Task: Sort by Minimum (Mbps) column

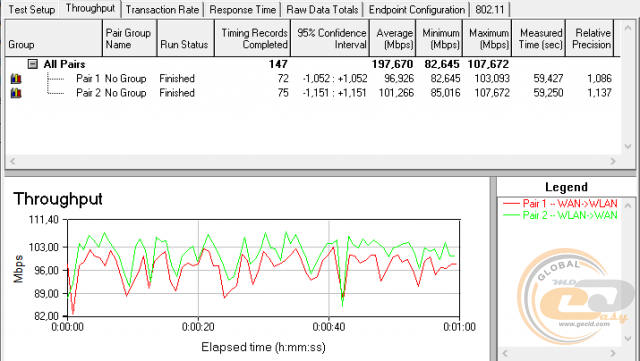Action: coord(439,38)
